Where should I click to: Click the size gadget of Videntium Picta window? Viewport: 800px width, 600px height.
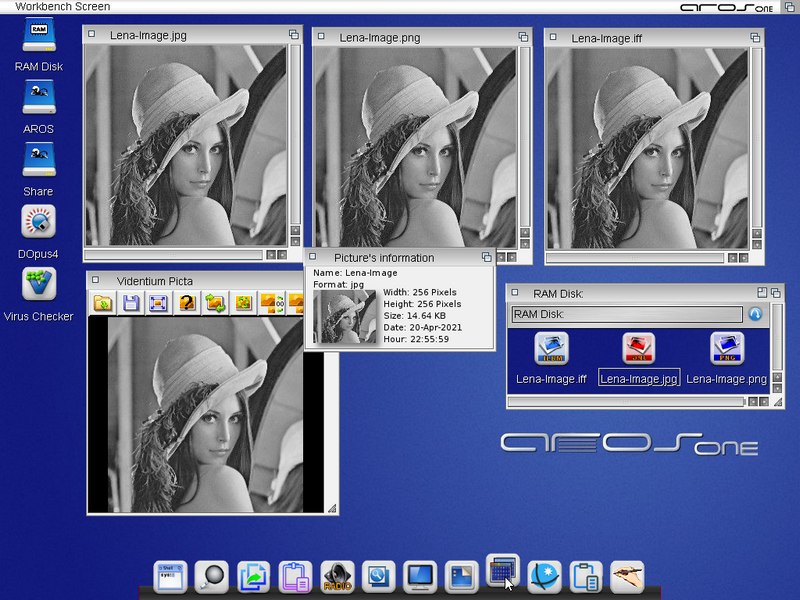[332, 508]
